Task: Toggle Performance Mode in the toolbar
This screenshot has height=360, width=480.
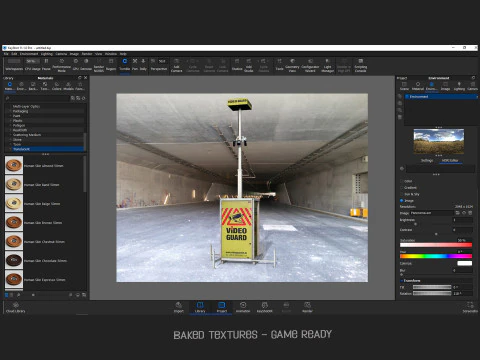Action: coord(61,65)
